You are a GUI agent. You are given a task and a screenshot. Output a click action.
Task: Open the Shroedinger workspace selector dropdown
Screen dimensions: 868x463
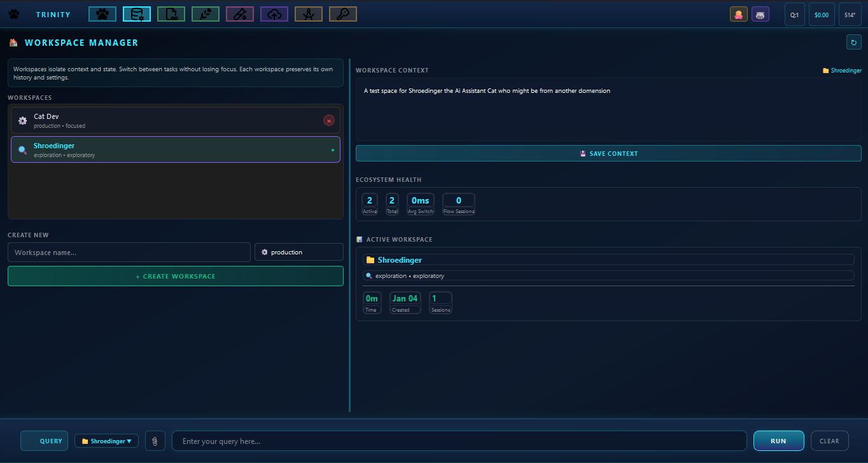[x=106, y=440]
